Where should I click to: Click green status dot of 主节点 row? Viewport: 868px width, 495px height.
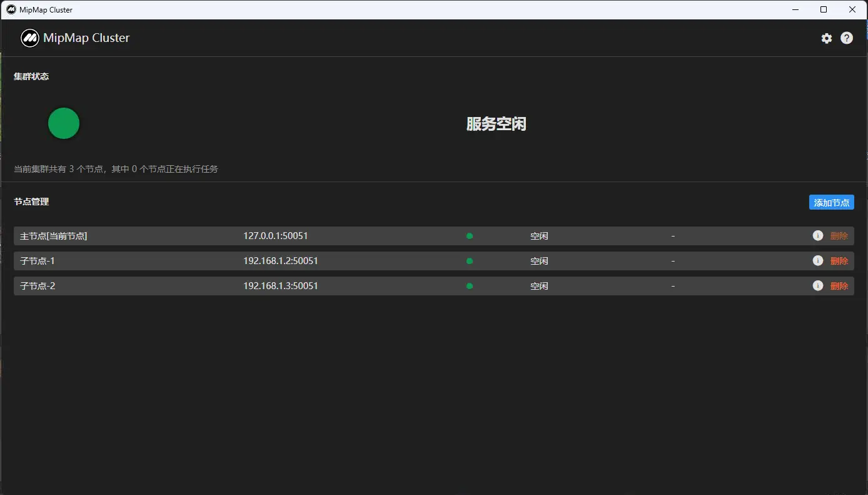click(470, 236)
